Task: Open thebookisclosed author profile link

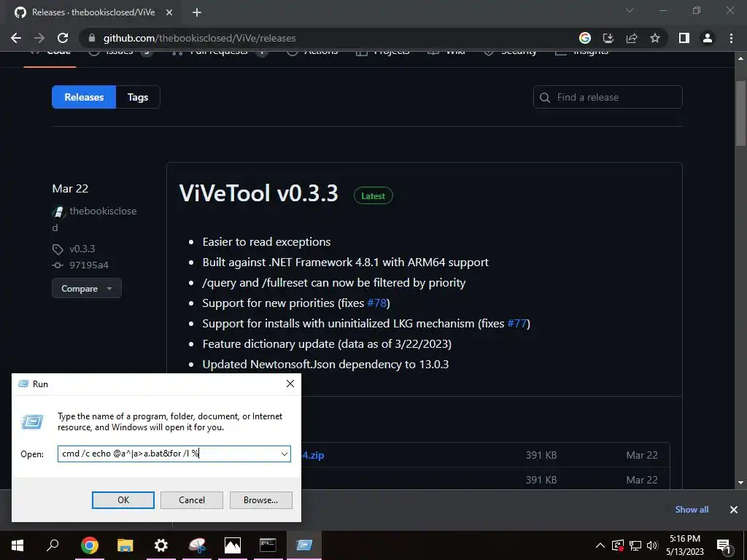Action: 103,211
